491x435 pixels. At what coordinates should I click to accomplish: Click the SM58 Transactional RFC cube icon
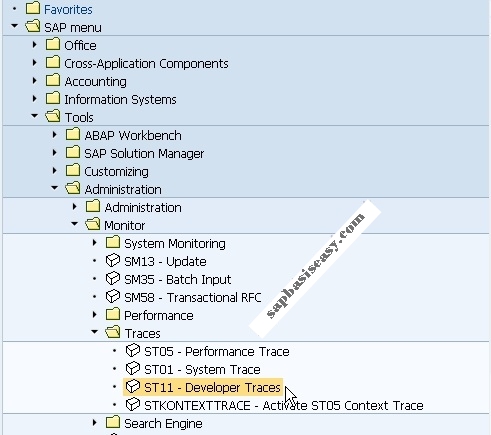(113, 296)
